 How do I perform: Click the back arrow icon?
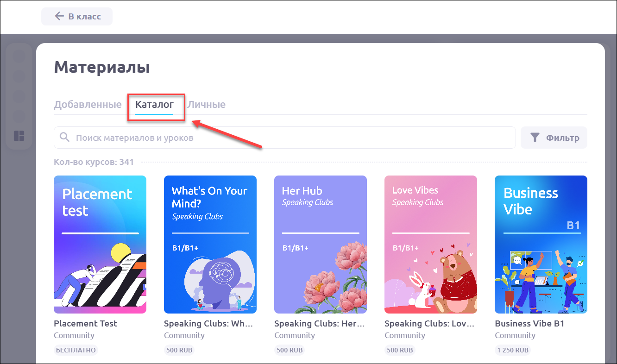click(59, 17)
